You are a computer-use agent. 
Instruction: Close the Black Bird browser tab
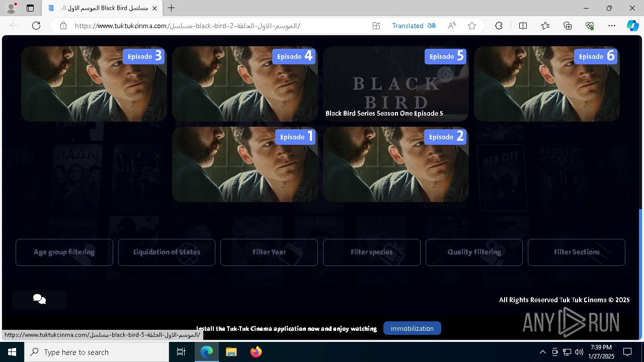pos(155,8)
